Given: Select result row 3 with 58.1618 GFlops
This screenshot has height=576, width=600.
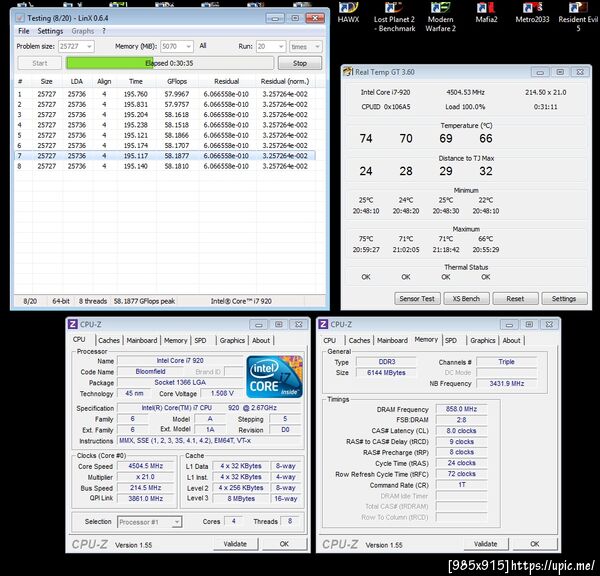Looking at the screenshot, I should point(165,114).
